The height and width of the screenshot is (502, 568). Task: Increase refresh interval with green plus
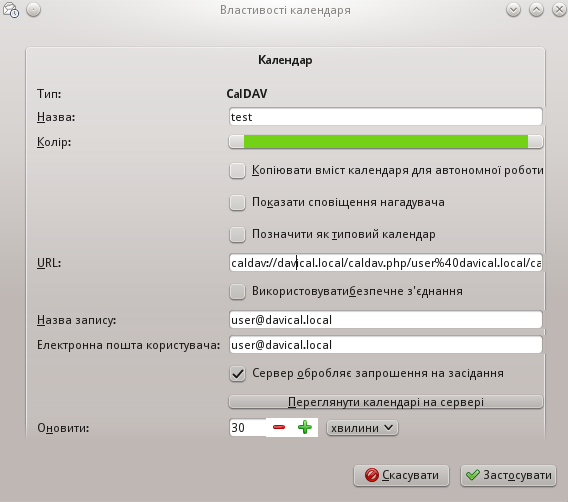pyautogui.click(x=305, y=427)
